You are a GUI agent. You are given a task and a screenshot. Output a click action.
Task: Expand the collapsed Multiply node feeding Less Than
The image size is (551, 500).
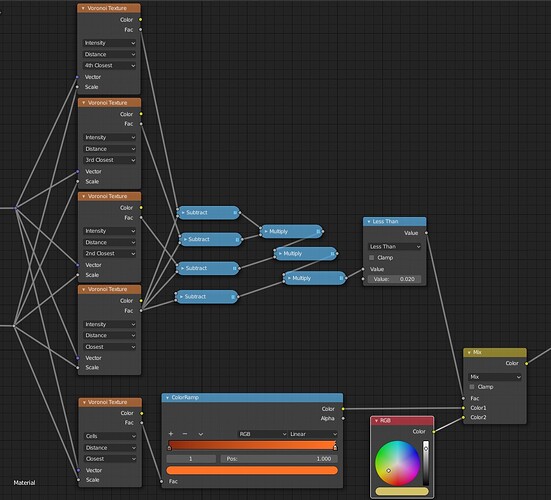click(289, 278)
